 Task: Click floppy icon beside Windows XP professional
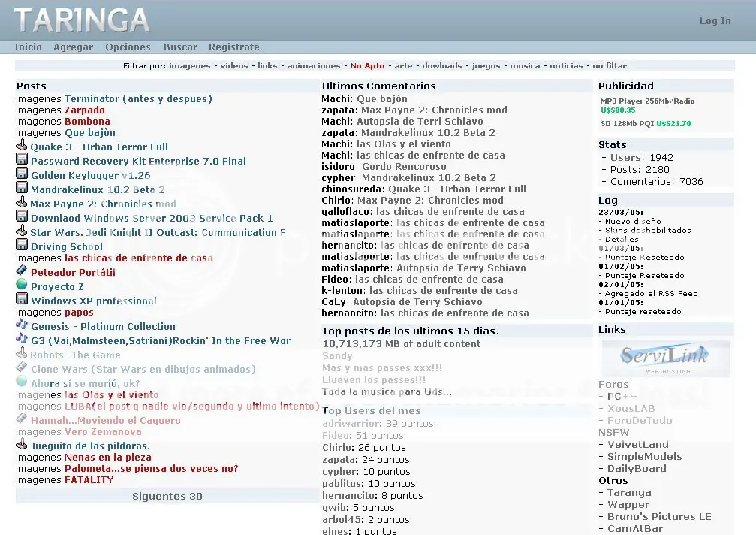coord(22,298)
